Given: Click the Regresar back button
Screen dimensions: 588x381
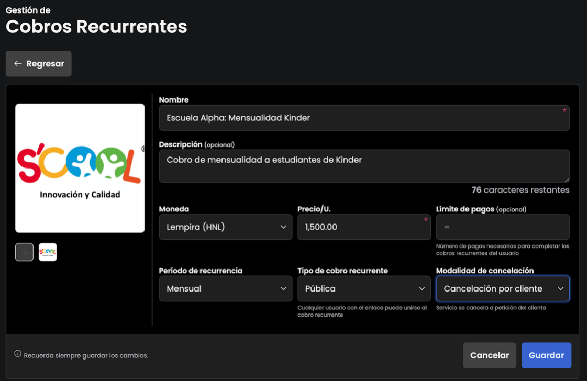Looking at the screenshot, I should (x=39, y=64).
